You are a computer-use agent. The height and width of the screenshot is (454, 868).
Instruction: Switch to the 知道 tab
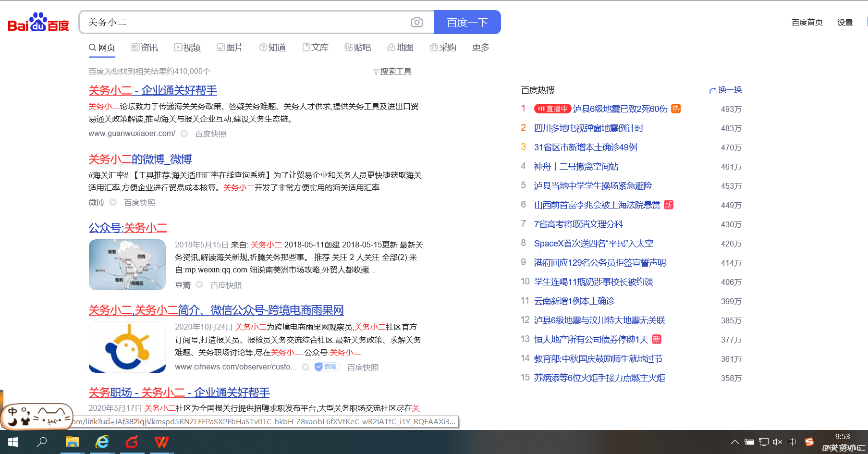272,48
